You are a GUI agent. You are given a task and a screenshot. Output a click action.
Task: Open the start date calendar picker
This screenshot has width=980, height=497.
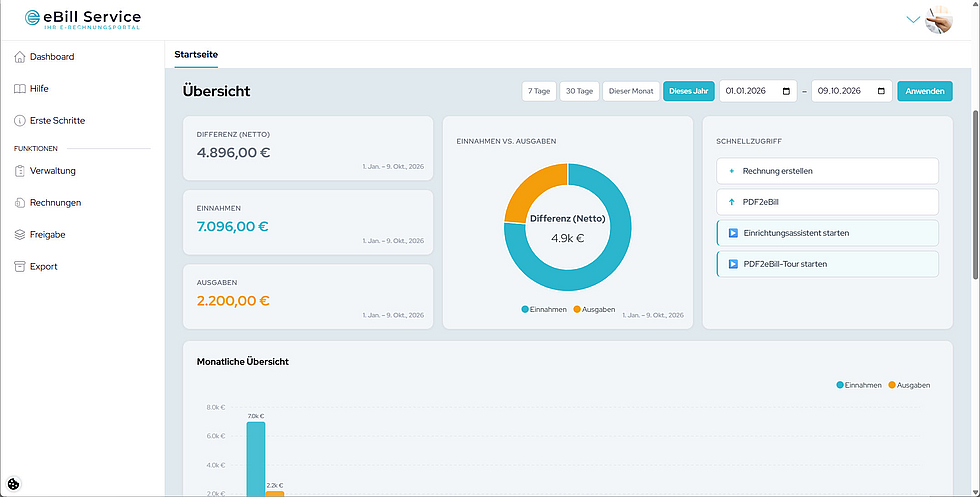[786, 91]
